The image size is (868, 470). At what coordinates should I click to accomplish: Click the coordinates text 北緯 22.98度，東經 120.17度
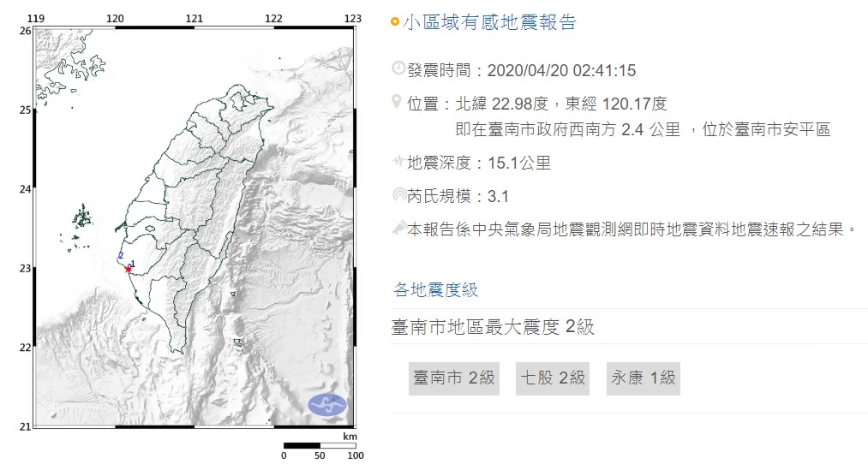pyautogui.click(x=561, y=104)
